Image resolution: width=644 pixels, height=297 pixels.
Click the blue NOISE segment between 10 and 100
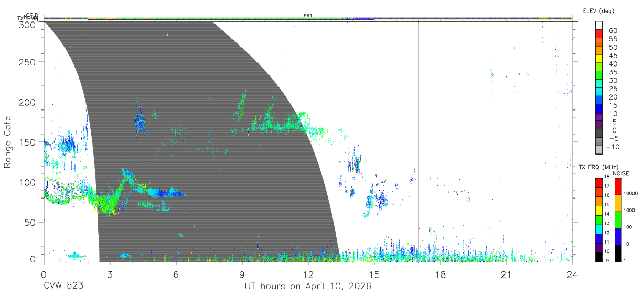click(x=618, y=237)
